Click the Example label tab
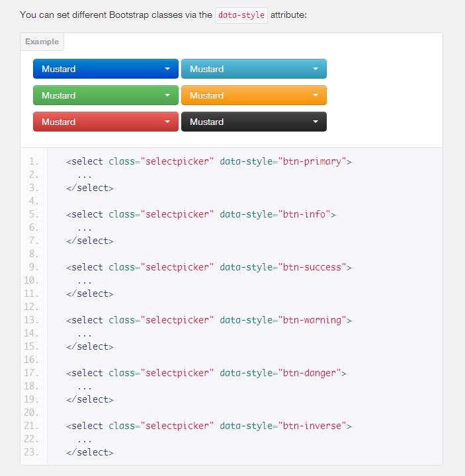The height and width of the screenshot is (476, 465). 42,42
